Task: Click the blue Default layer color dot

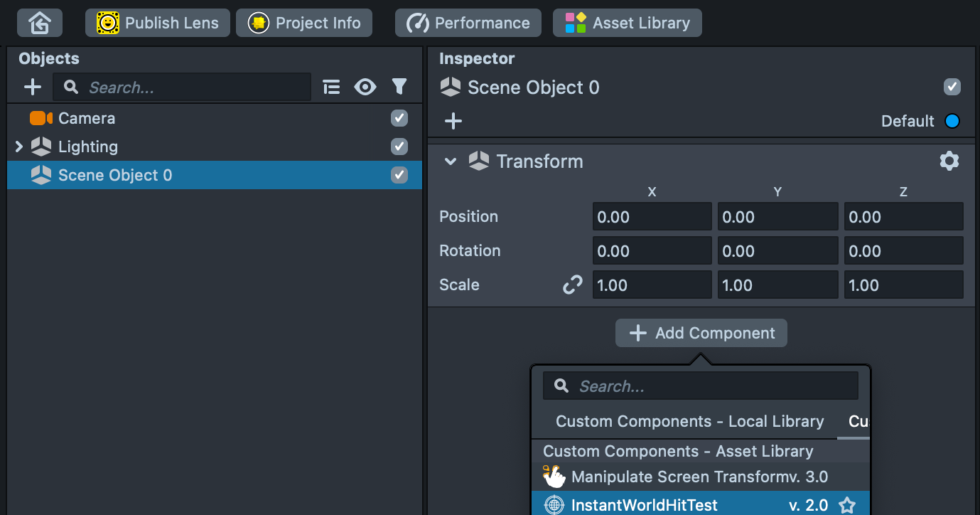Action: click(952, 121)
